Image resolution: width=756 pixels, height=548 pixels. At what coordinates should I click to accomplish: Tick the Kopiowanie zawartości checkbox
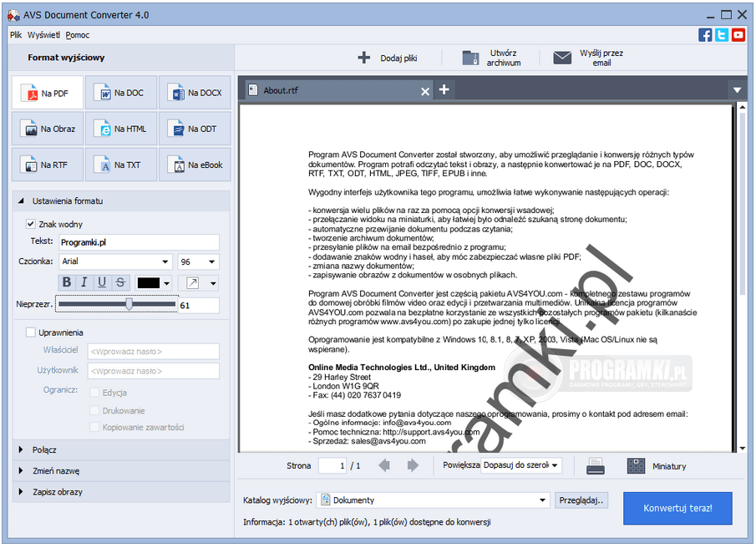coord(94,427)
